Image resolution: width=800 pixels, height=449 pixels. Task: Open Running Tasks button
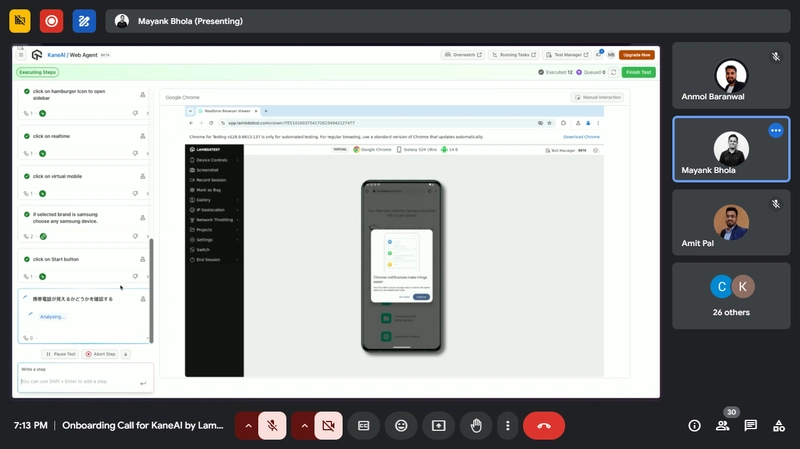click(514, 55)
